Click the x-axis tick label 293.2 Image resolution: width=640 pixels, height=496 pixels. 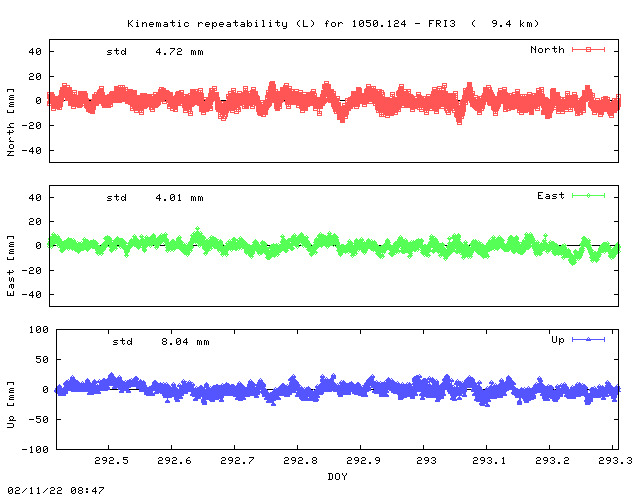click(x=552, y=460)
